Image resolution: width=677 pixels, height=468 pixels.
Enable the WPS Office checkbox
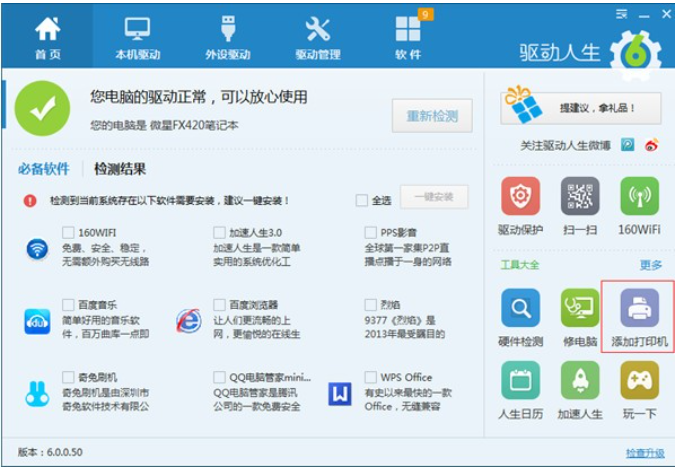coord(371,377)
